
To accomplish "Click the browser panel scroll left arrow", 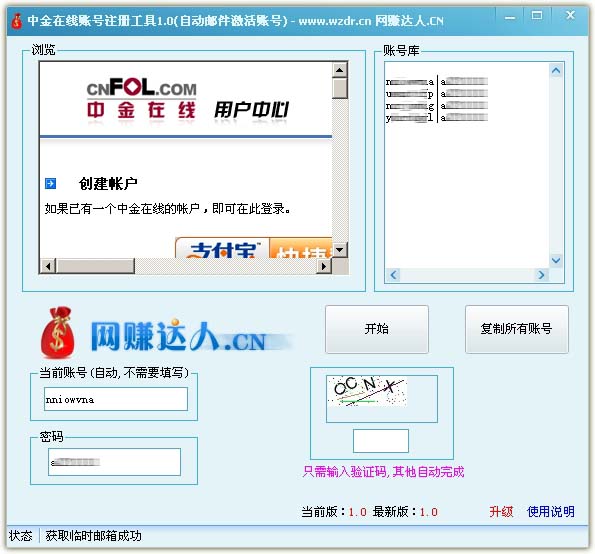I will coord(48,266).
